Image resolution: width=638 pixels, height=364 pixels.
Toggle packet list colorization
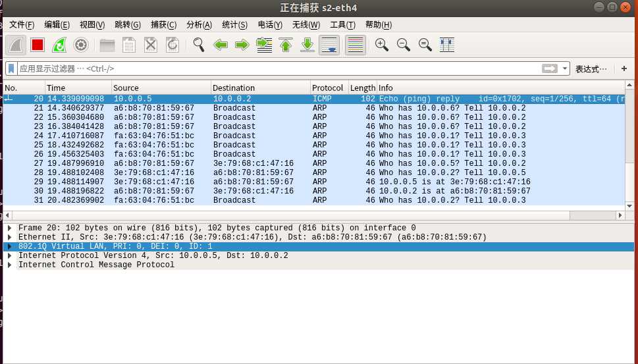(356, 45)
